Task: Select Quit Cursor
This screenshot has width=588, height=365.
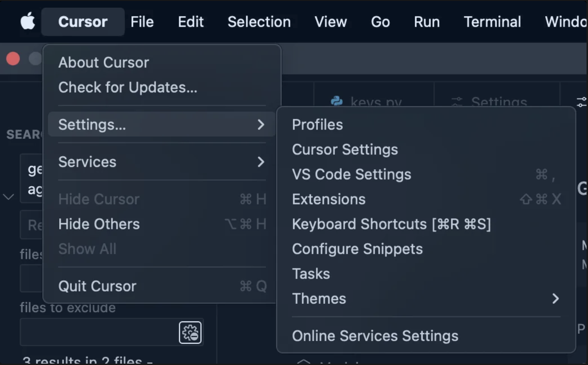Action: 161,286
